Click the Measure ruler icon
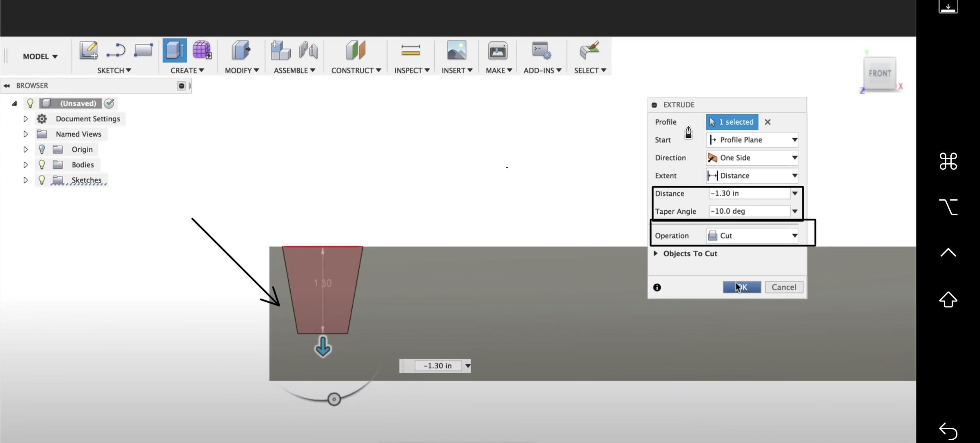This screenshot has height=443, width=980. [x=411, y=50]
